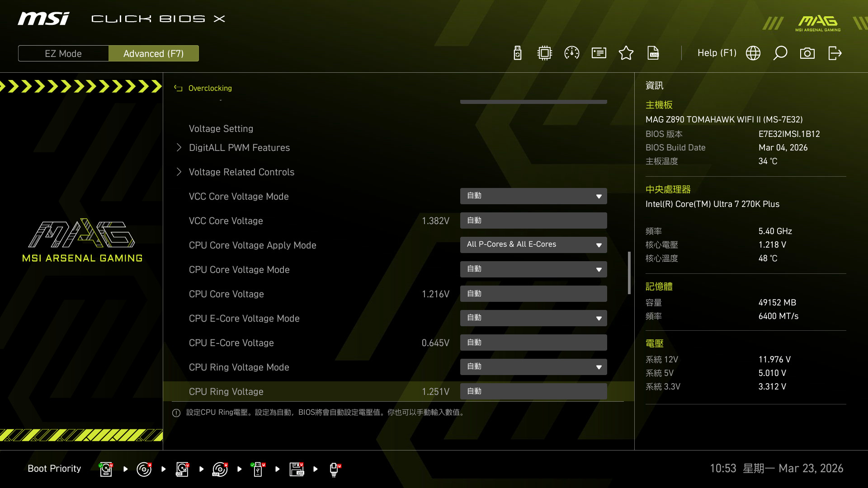Open the M-Flash USB drive icon
The height and width of the screenshot is (488, 868).
tap(518, 53)
